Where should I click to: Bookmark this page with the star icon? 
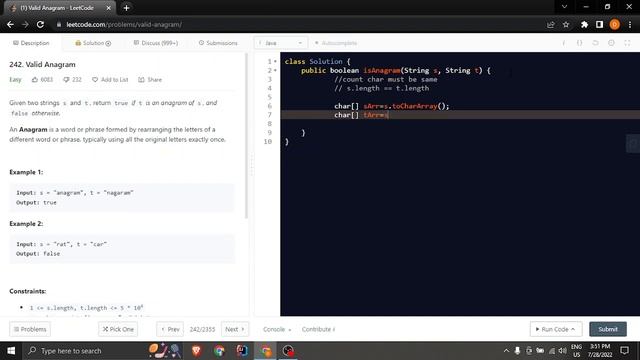(566, 24)
